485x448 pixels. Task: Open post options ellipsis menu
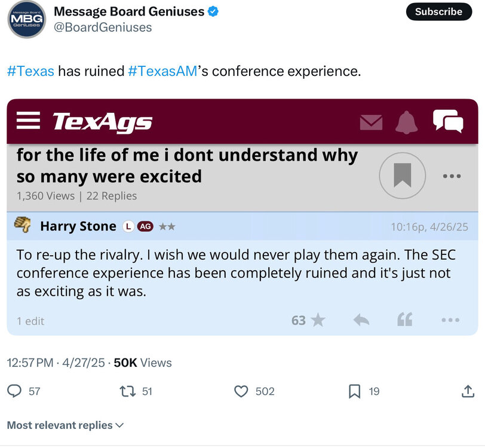pos(450,321)
